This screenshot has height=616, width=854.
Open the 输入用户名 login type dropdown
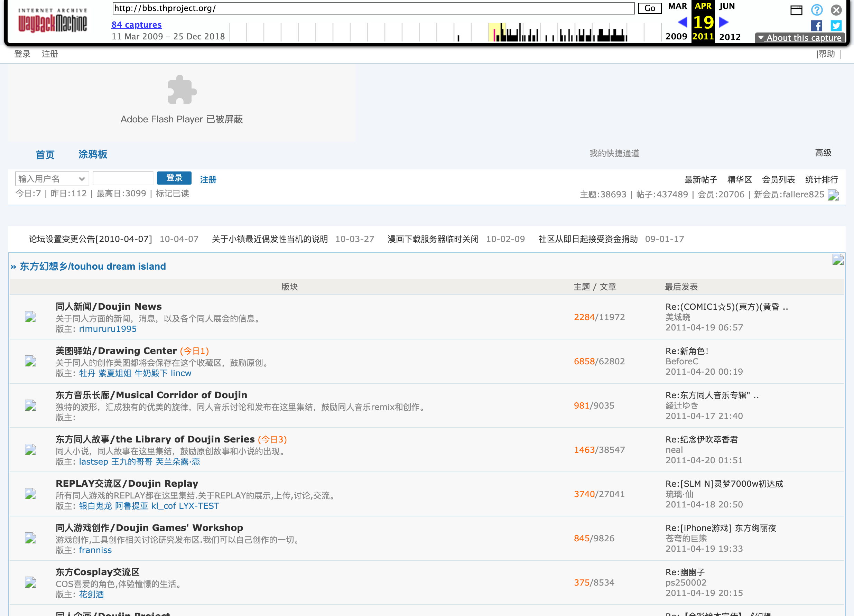click(52, 178)
